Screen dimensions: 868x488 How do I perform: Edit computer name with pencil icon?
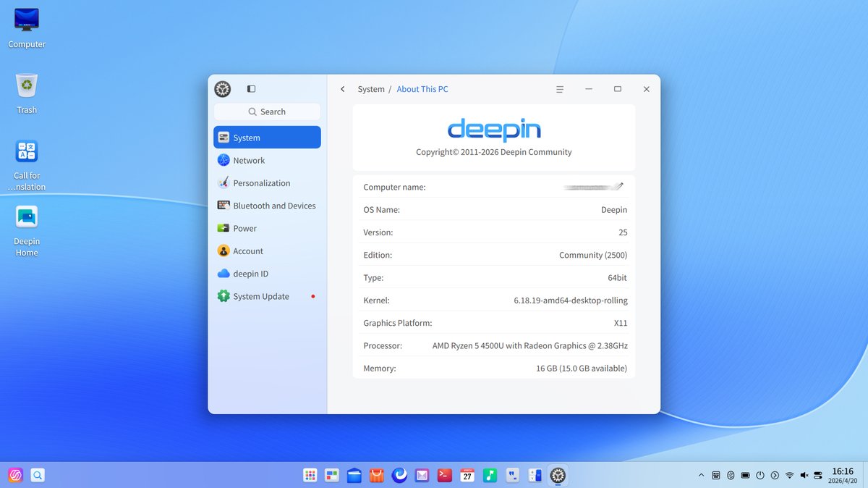click(x=619, y=186)
